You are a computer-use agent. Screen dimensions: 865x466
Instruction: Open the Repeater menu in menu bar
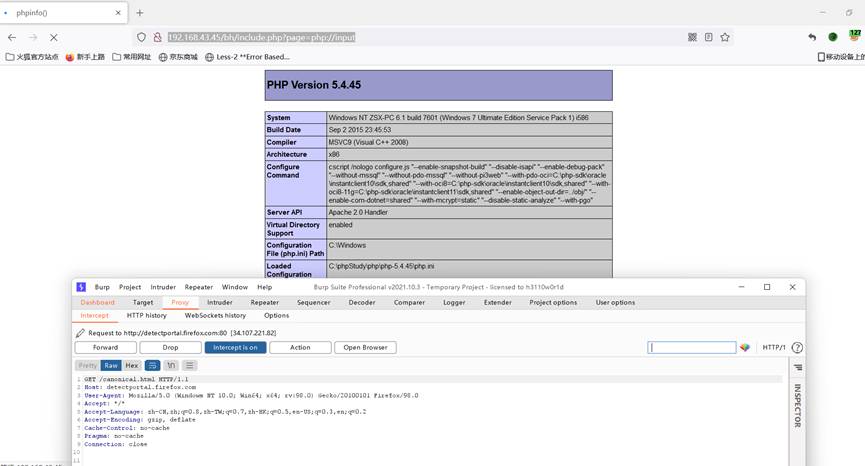pyautogui.click(x=199, y=287)
